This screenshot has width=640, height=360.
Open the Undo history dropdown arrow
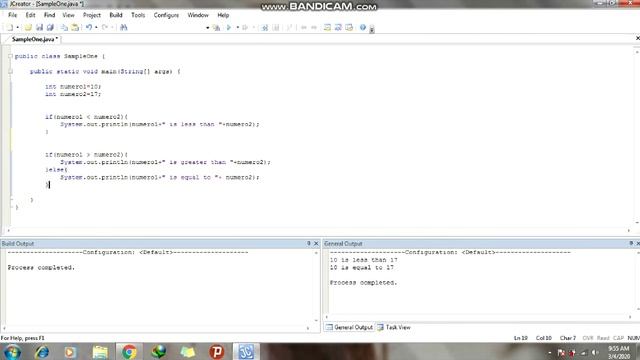tap(96, 27)
